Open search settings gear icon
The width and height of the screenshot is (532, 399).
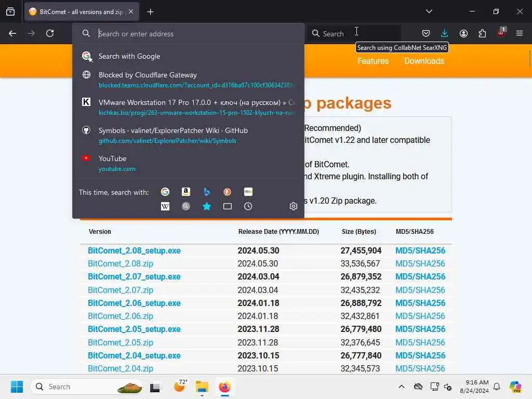(x=294, y=206)
